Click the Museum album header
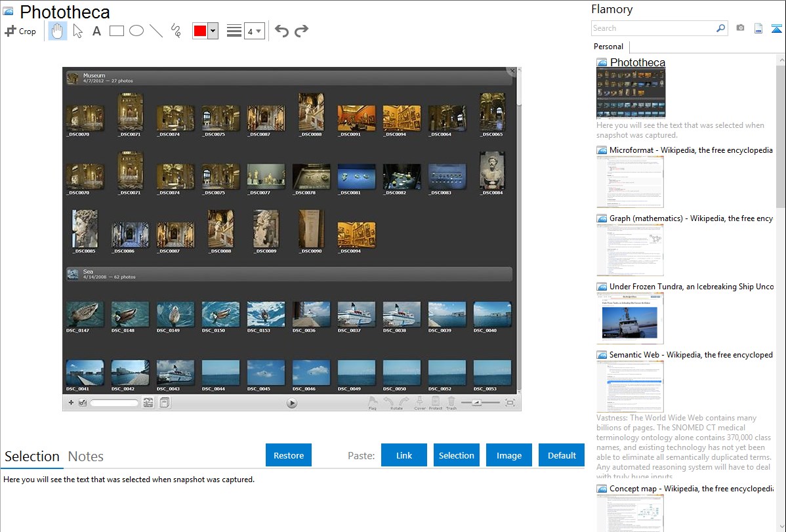Image resolution: width=786 pixels, height=532 pixels. click(289, 77)
